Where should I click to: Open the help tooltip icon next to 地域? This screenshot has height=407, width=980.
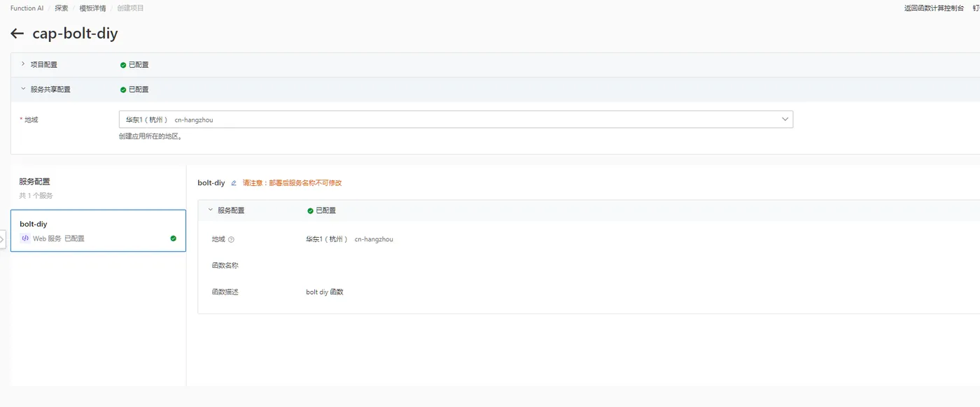click(232, 240)
